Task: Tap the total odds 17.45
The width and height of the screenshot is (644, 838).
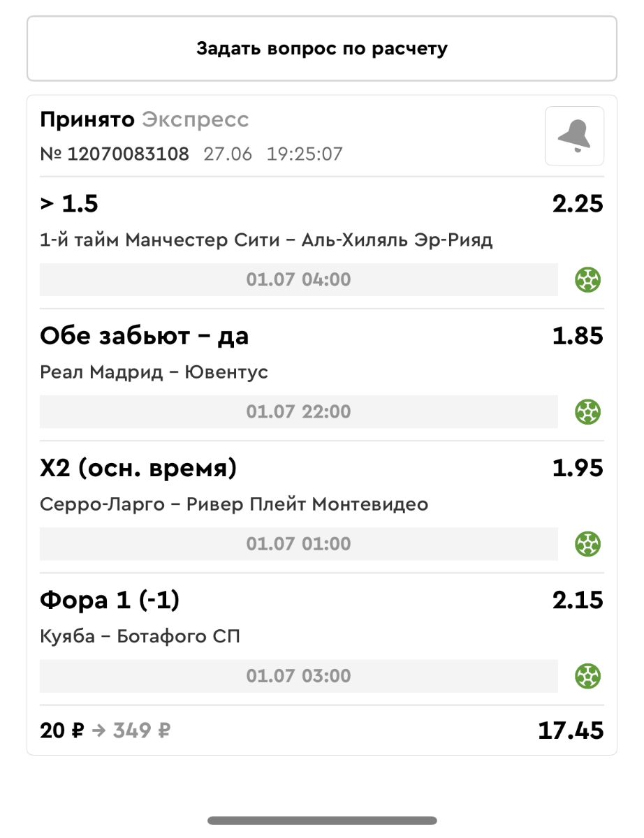Action: (x=570, y=730)
